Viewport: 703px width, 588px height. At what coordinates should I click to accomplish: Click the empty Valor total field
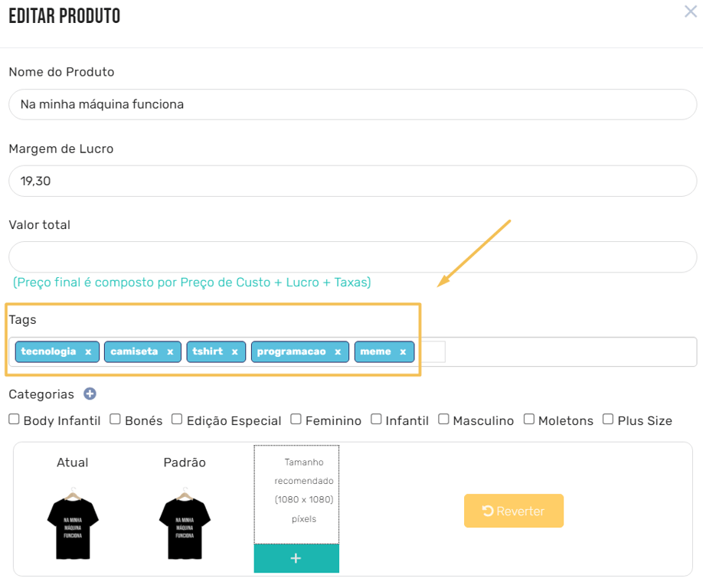coord(352,257)
